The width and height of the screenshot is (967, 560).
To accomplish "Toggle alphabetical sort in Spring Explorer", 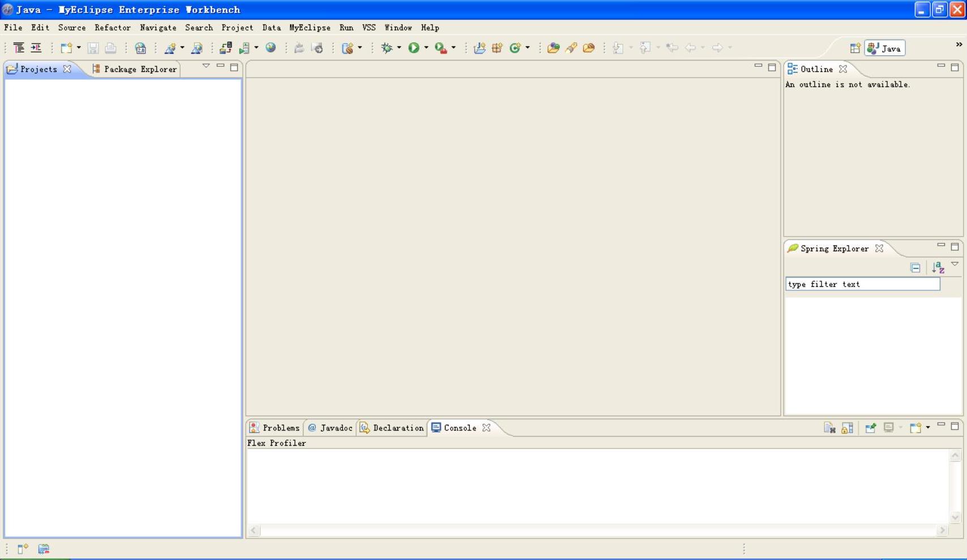I will coord(938,268).
